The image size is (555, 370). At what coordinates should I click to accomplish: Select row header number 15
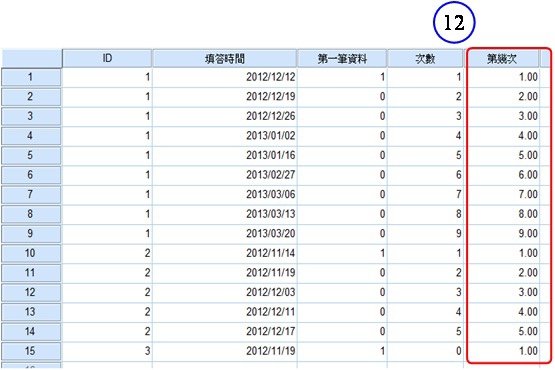(x=31, y=351)
